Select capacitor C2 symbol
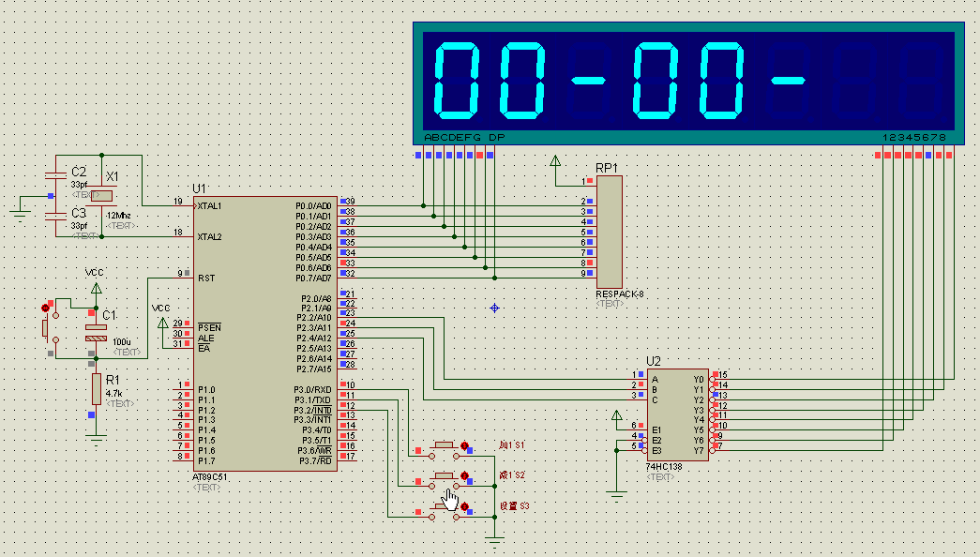Image resolution: width=980 pixels, height=557 pixels. pos(55,175)
